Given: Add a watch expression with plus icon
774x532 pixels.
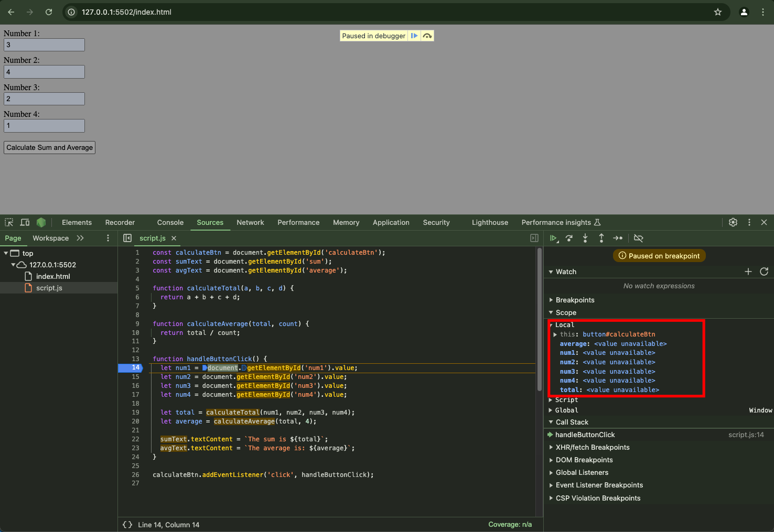Looking at the screenshot, I should 748,272.
